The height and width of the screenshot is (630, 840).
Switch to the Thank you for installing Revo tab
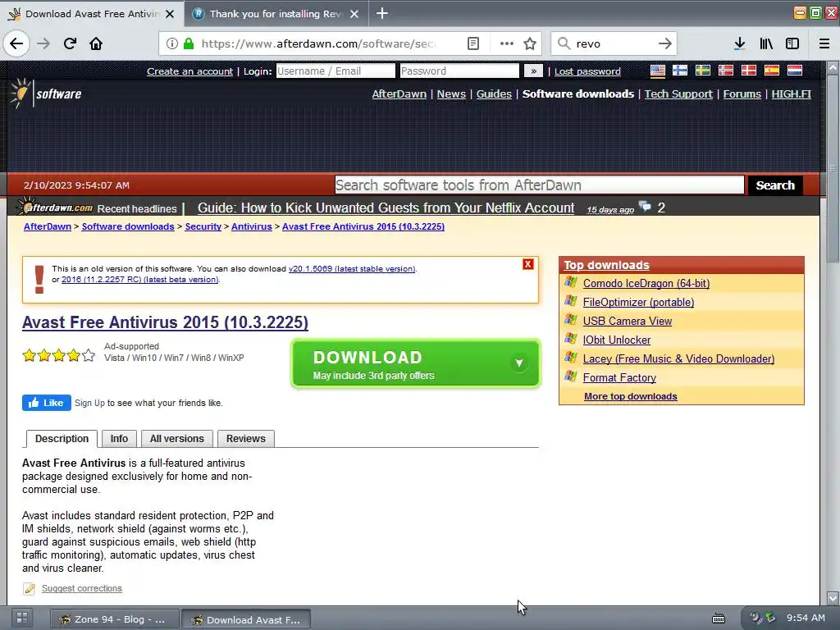[276, 14]
